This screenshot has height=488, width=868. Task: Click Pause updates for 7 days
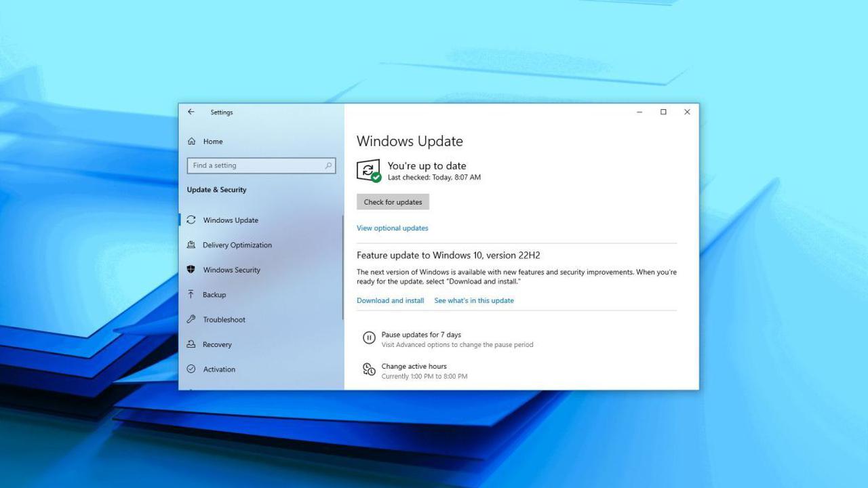click(421, 335)
